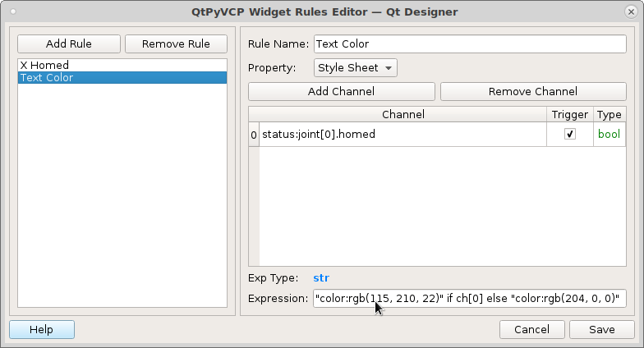Select the Text Color rule in list
This screenshot has height=348, width=644.
pos(122,77)
